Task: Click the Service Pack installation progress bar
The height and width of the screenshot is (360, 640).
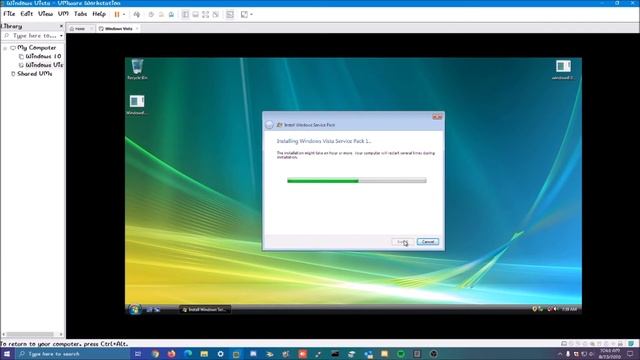Action: click(x=357, y=180)
